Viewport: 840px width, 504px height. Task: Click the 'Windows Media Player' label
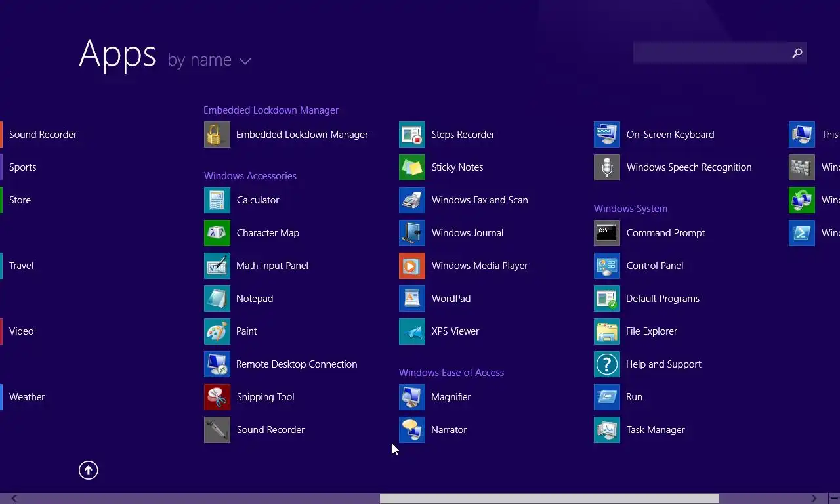tap(480, 266)
